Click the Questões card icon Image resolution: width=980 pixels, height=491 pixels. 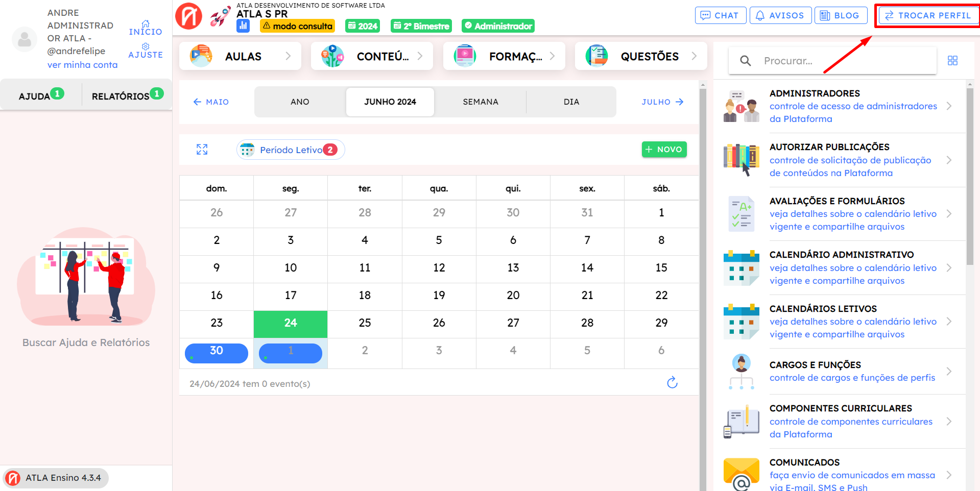[597, 56]
